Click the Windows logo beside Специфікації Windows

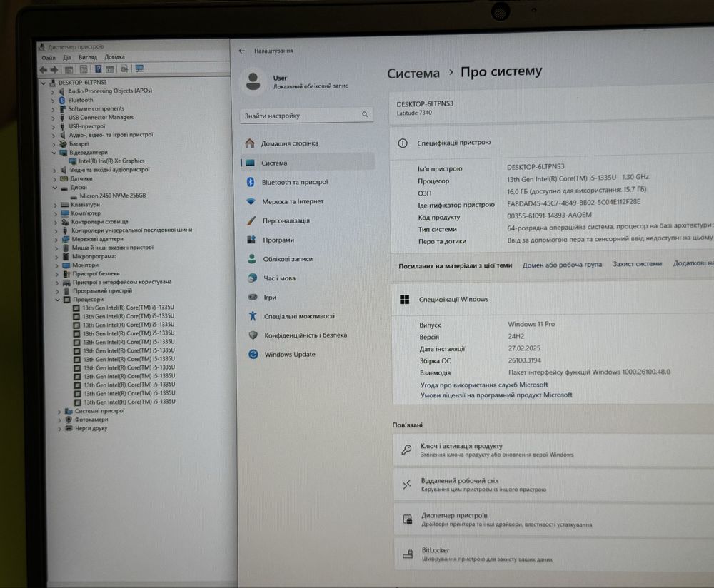tap(404, 300)
